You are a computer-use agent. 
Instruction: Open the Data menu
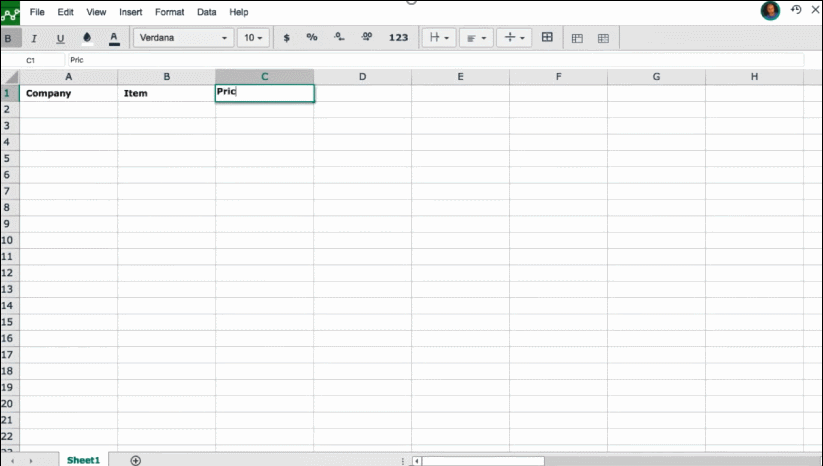pos(207,12)
